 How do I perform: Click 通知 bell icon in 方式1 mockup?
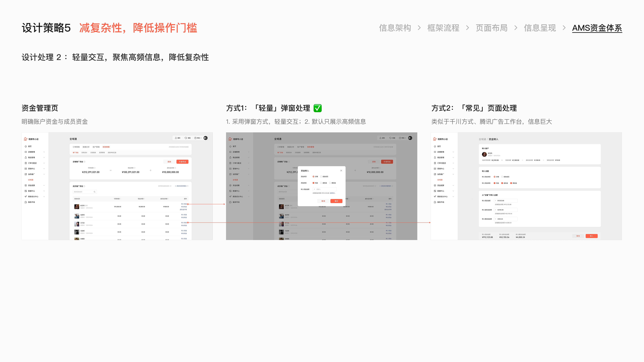click(380, 138)
